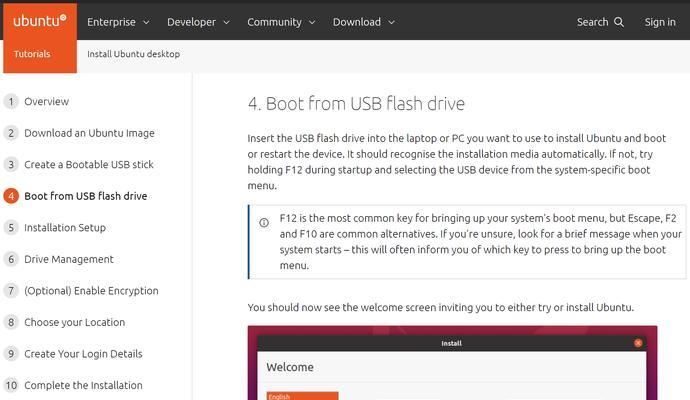Open the Tutorials section tab
690x400 pixels.
(x=32, y=54)
